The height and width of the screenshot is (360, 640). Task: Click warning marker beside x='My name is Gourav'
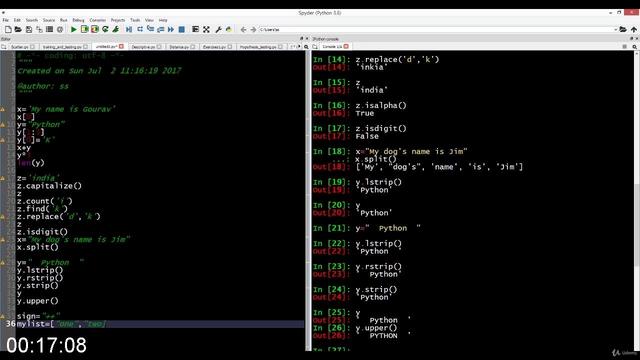2,109
